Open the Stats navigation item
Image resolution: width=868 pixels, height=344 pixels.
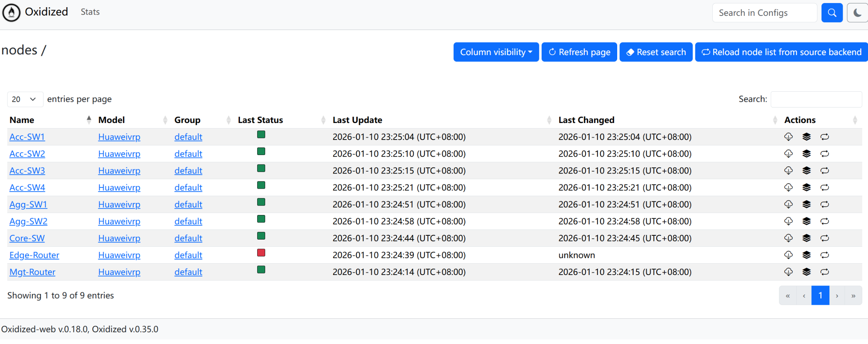90,12
